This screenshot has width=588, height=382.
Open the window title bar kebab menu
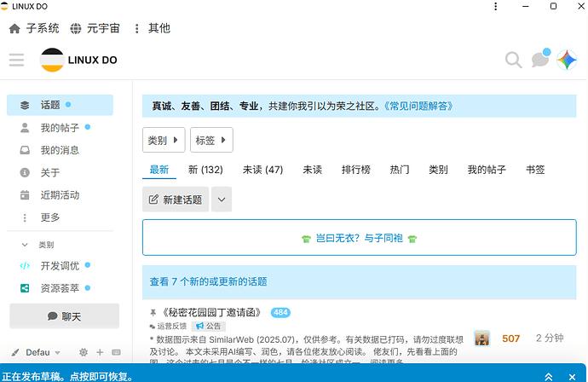[496, 6]
